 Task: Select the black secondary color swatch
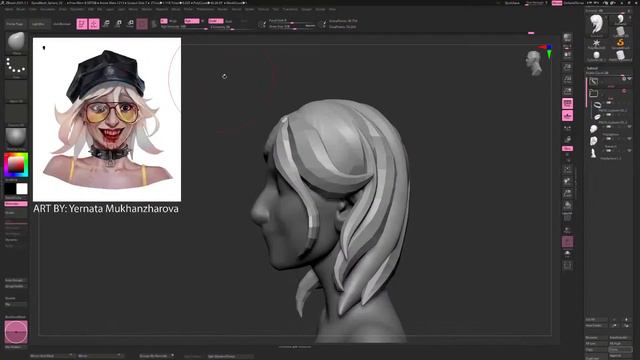(x=10, y=189)
